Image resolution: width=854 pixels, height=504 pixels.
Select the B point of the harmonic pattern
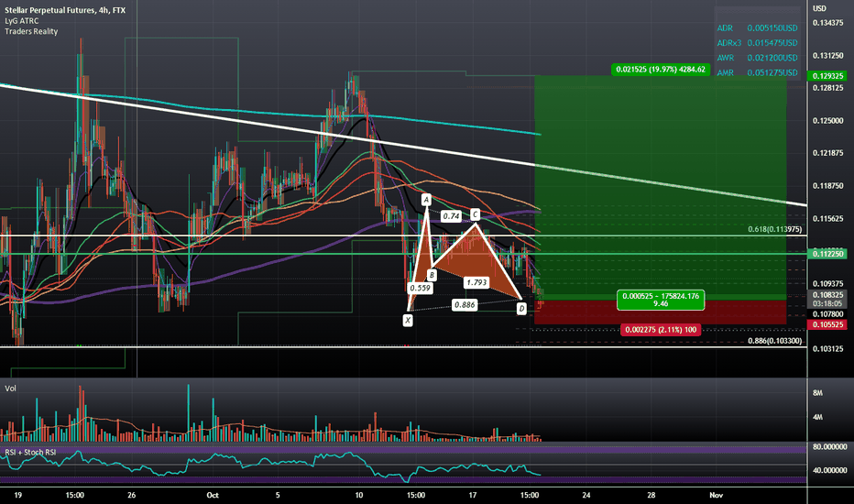click(x=431, y=275)
